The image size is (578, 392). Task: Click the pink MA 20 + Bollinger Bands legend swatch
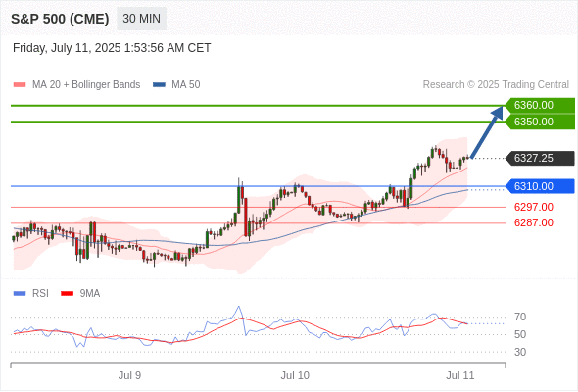click(20, 85)
